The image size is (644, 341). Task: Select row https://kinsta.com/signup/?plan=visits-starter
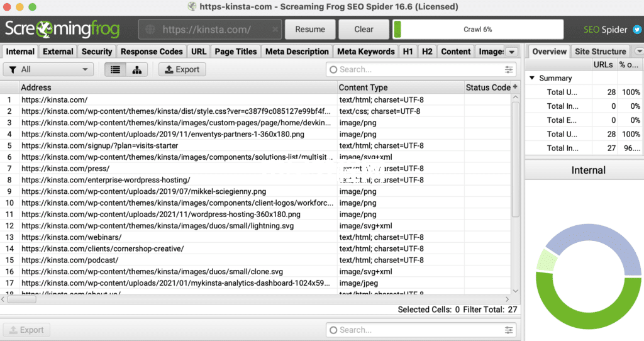[255, 146]
